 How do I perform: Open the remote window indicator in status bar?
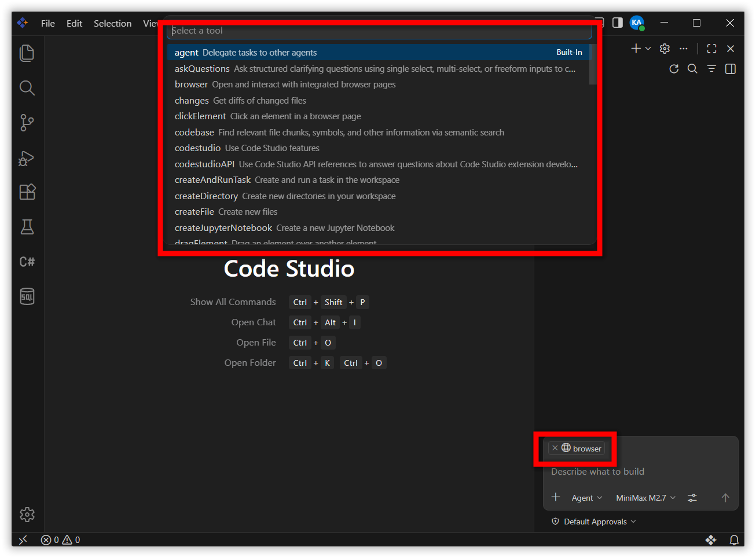(23, 540)
